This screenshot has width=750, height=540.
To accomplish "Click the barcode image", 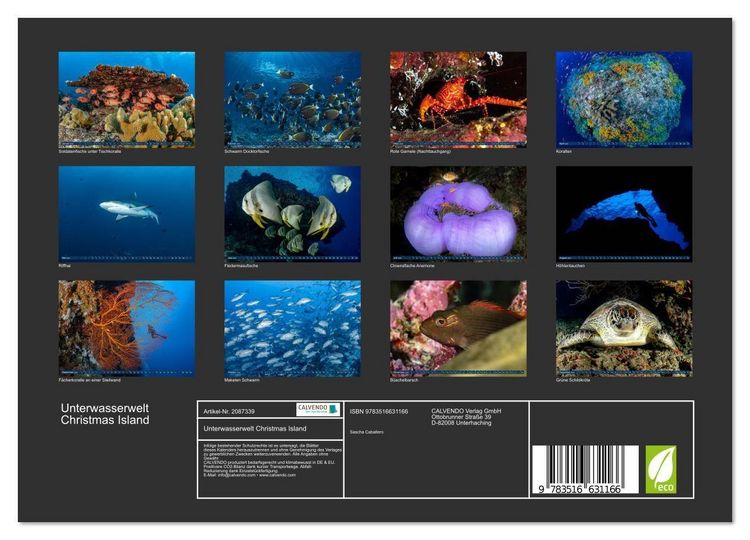I will tap(585, 469).
